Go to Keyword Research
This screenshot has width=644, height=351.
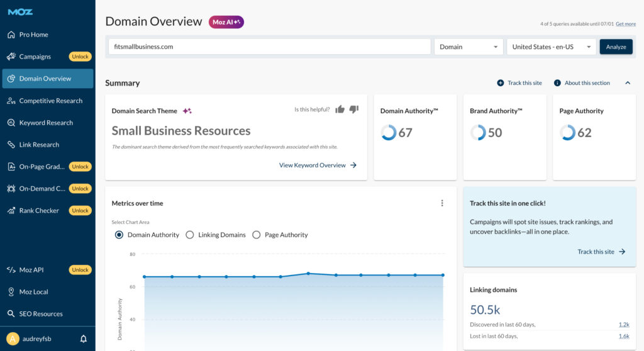tap(48, 123)
